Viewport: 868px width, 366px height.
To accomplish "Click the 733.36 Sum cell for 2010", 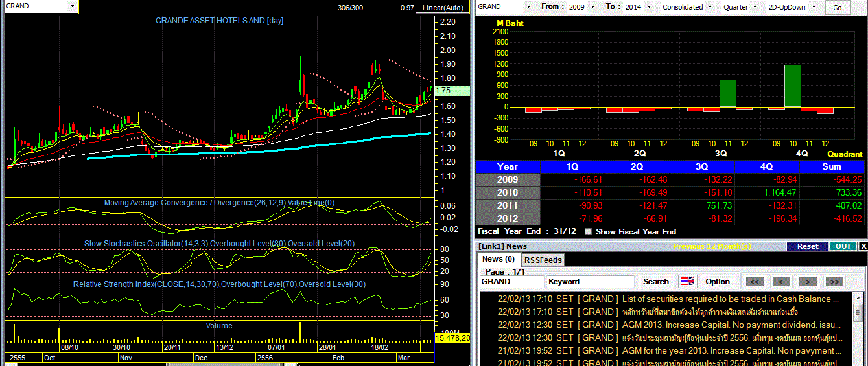I will pos(832,192).
